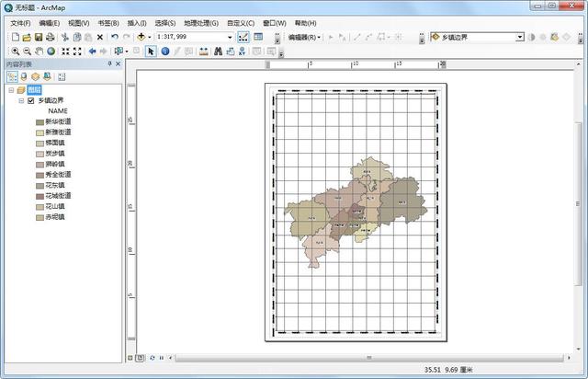Click the NAME field heading

[x=58, y=111]
